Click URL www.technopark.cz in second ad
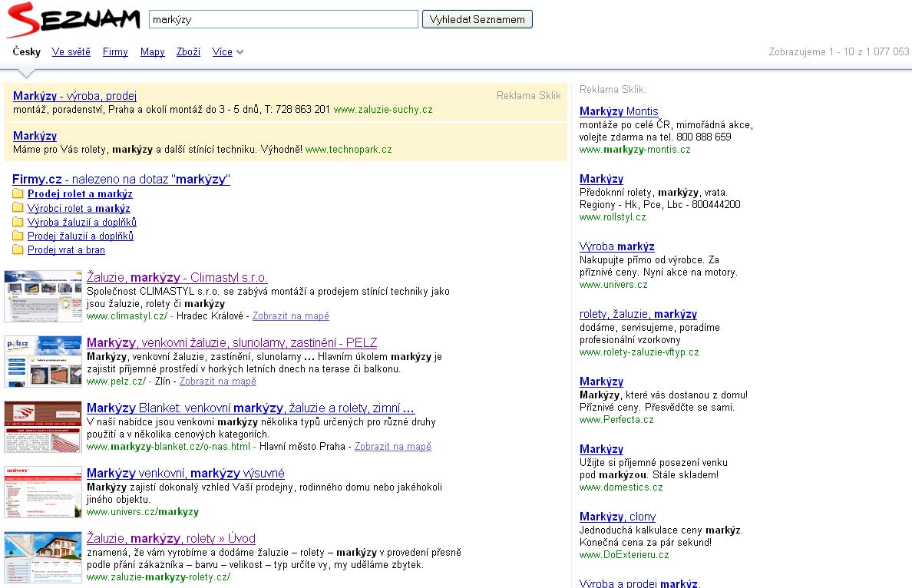Screen dimensions: 912x588 [x=349, y=150]
